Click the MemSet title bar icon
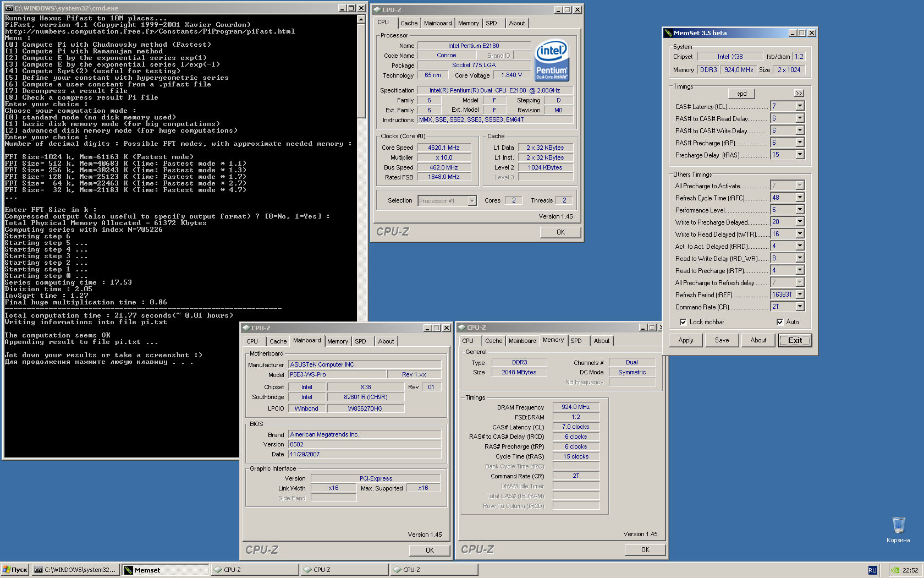The width and height of the screenshot is (924, 578). [668, 33]
